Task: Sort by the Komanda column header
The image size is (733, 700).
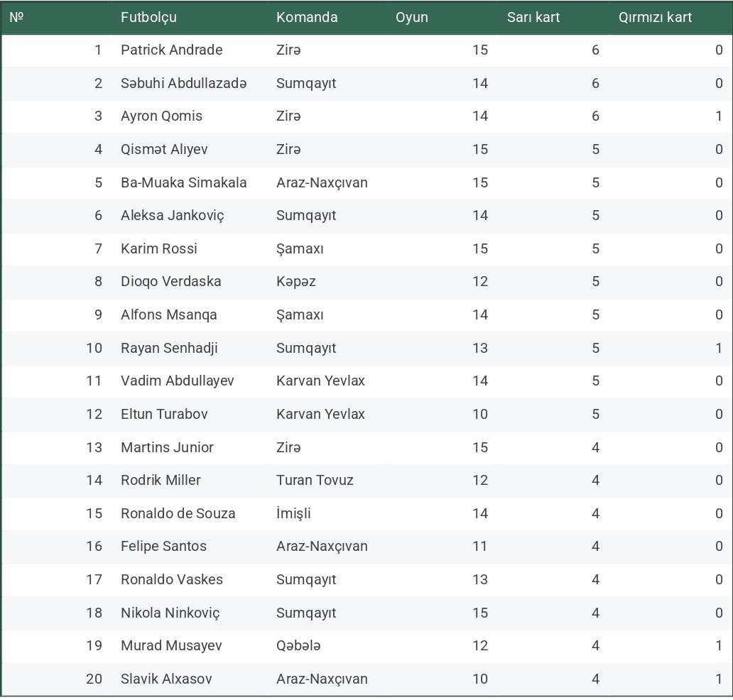Action: tap(307, 17)
